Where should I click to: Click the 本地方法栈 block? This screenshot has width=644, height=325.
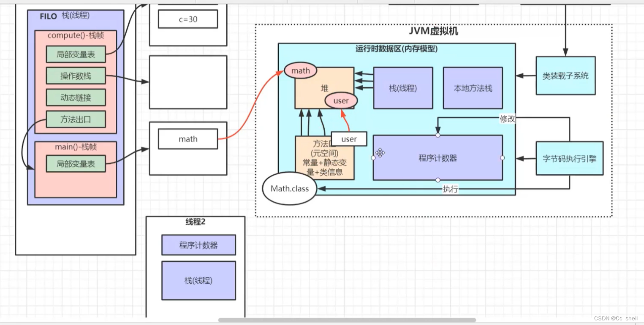(472, 87)
